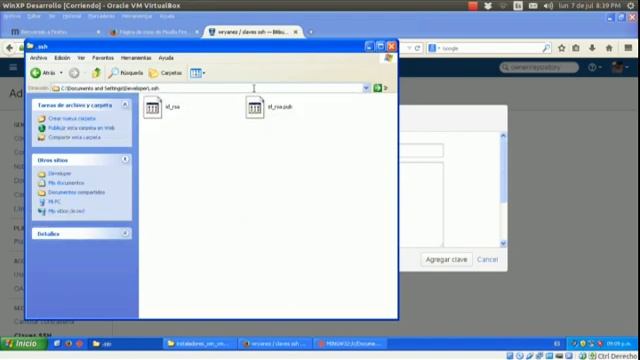Viewport: 640px width, 360px height.
Task: Open the Ayuda menu in Explorer
Action: pyautogui.click(x=166, y=58)
